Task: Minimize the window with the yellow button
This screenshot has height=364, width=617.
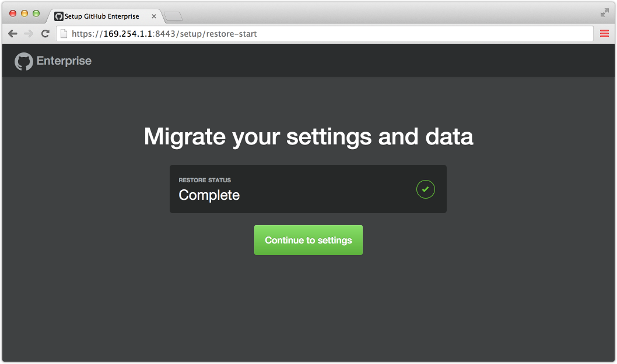Action: 24,13
